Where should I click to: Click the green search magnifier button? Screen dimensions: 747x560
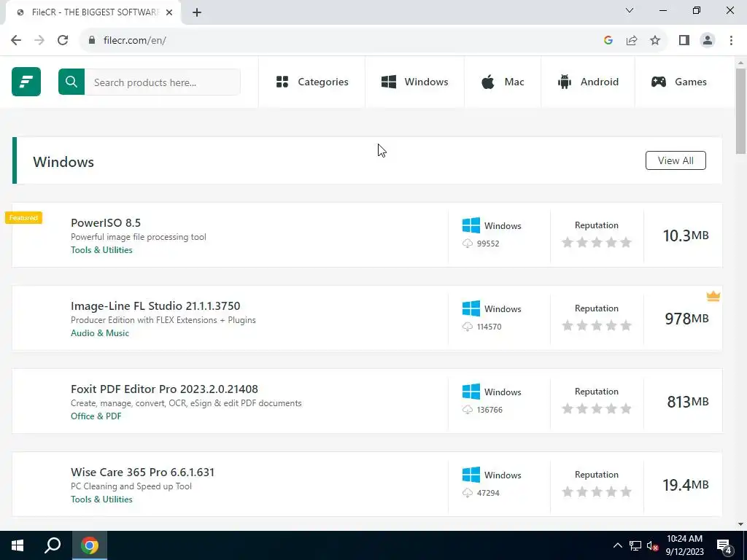(x=71, y=82)
